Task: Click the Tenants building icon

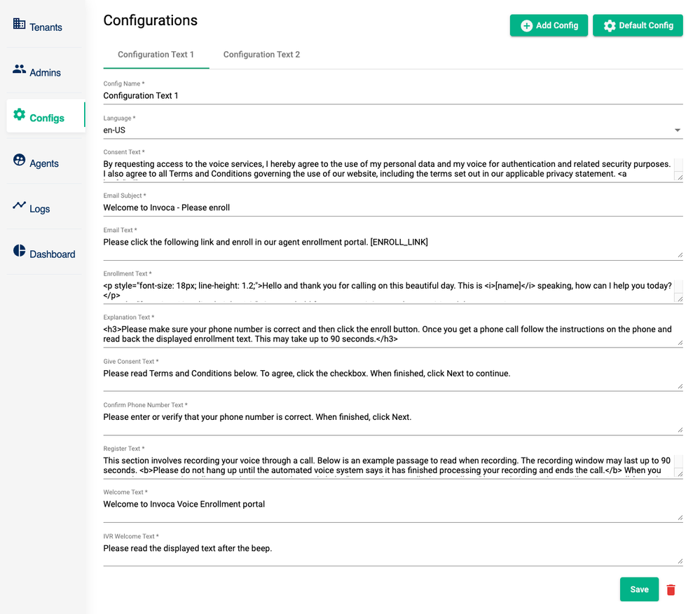Action: 19,23
